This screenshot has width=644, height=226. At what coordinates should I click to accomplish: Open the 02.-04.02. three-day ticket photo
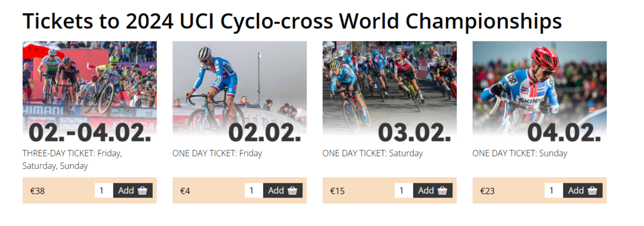[90, 91]
